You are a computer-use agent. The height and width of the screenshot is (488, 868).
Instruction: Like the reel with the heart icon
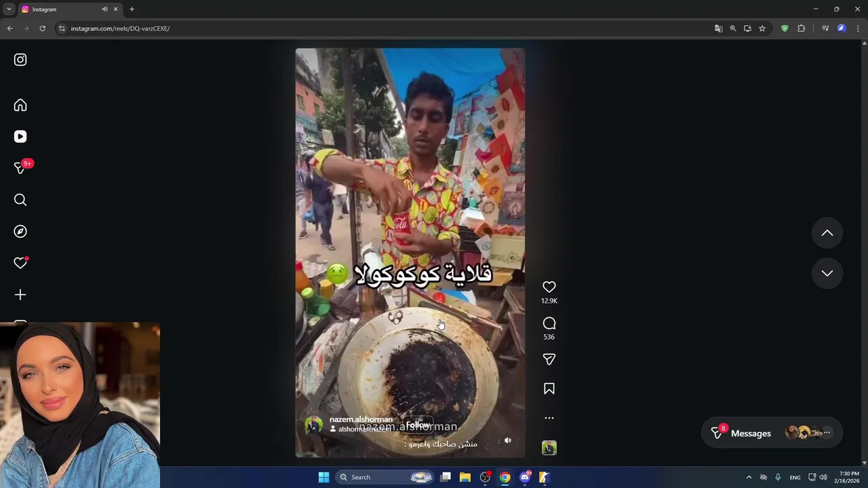pyautogui.click(x=549, y=287)
